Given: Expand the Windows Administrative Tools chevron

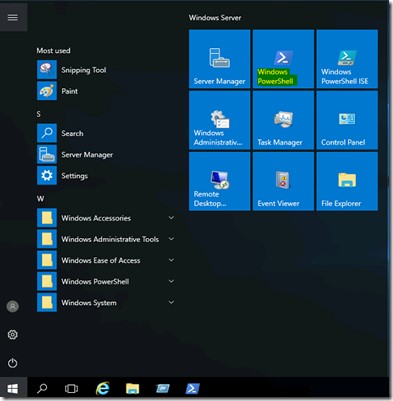Looking at the screenshot, I should (171, 239).
